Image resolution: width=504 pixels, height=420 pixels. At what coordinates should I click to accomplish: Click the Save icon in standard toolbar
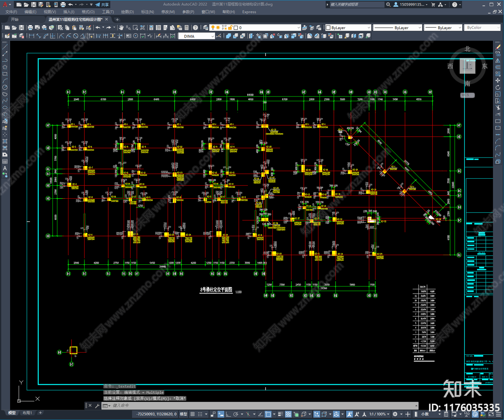click(x=21, y=28)
